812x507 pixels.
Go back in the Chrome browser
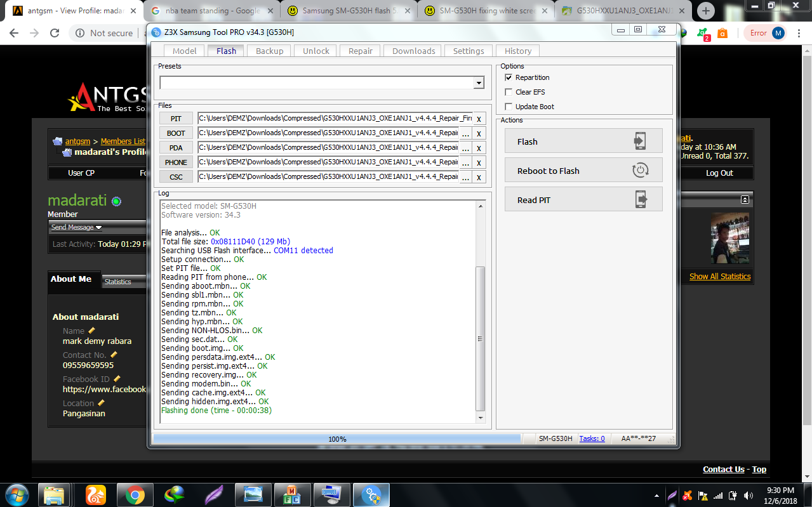point(14,33)
